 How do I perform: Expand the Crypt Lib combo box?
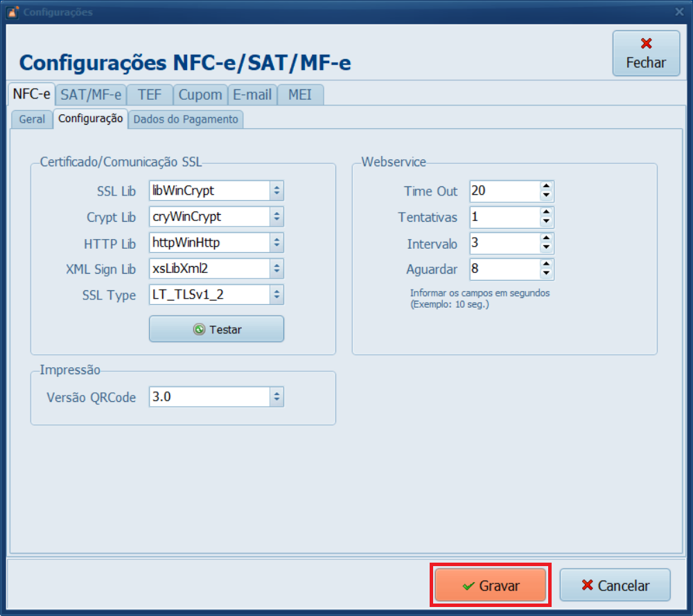tap(277, 217)
